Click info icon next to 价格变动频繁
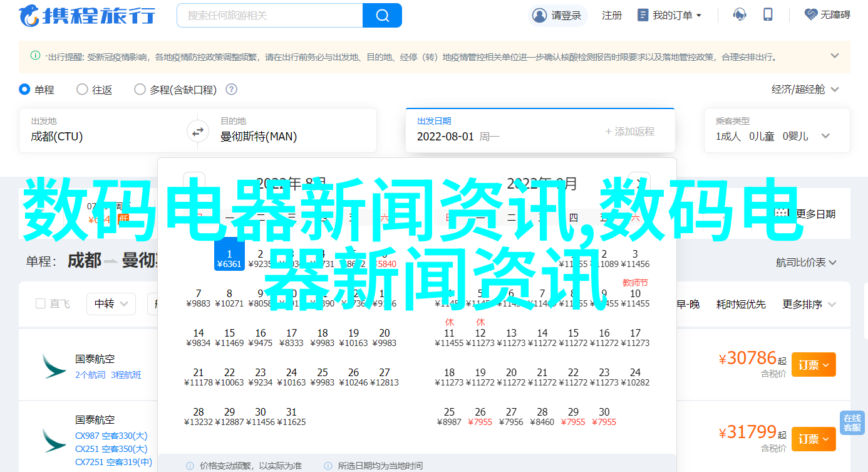The image size is (868, 472). click(190, 466)
